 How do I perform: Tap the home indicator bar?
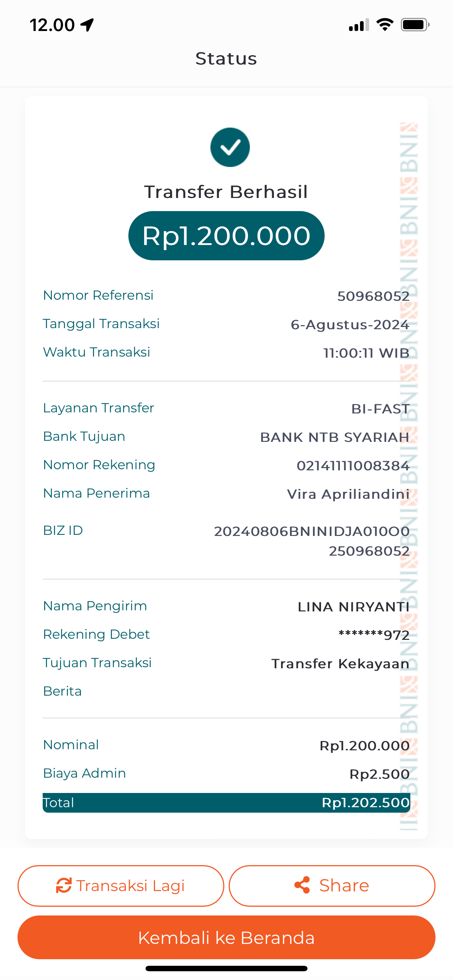point(226,968)
